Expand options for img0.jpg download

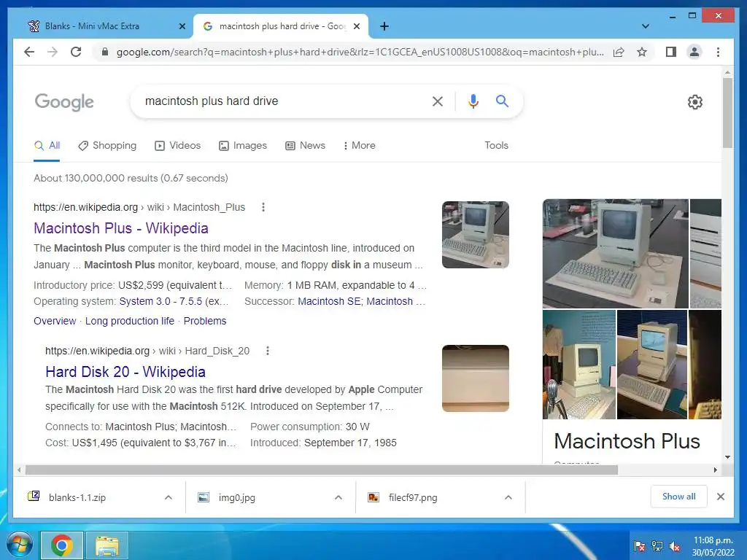coord(338,497)
